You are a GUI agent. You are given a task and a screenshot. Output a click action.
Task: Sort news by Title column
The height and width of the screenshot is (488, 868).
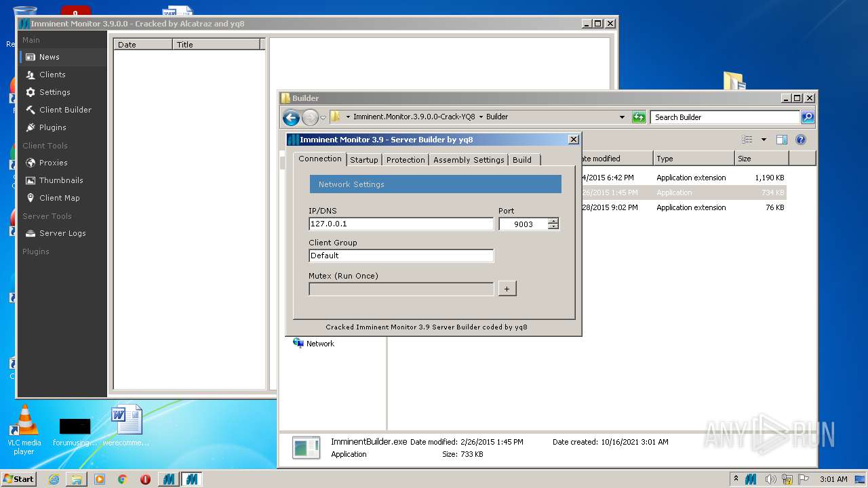click(216, 45)
